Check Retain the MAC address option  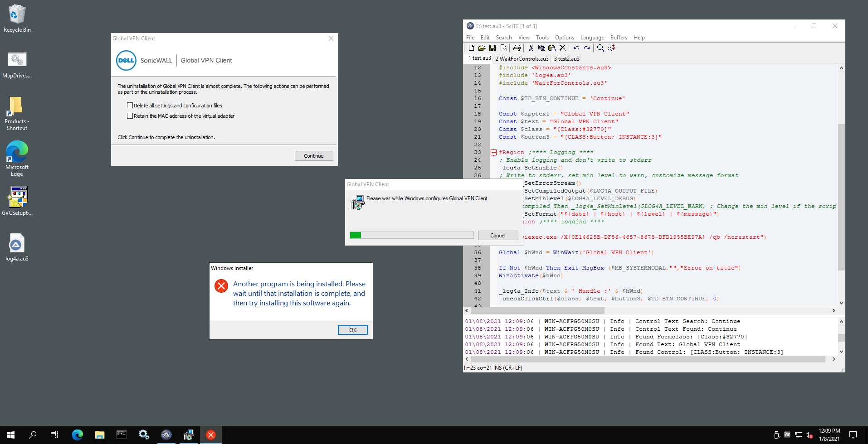130,116
